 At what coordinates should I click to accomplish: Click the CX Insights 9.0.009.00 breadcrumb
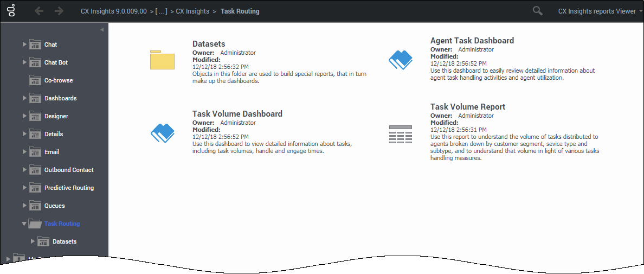point(114,11)
